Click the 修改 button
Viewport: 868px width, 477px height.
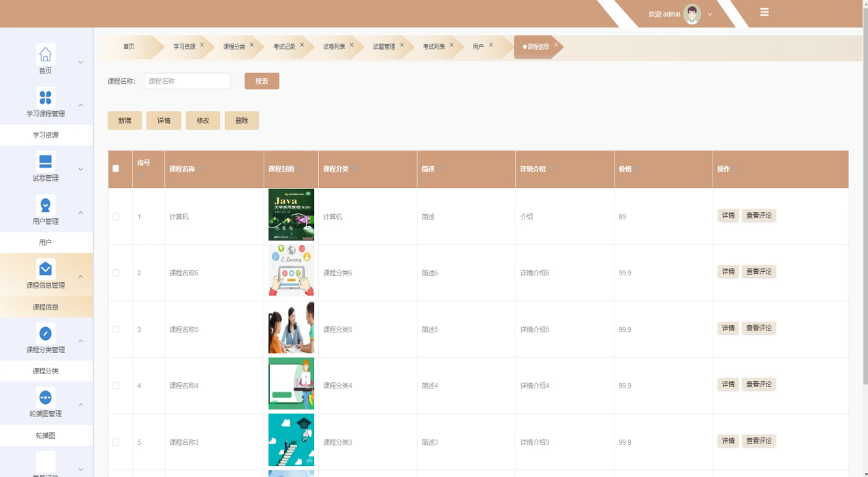203,121
